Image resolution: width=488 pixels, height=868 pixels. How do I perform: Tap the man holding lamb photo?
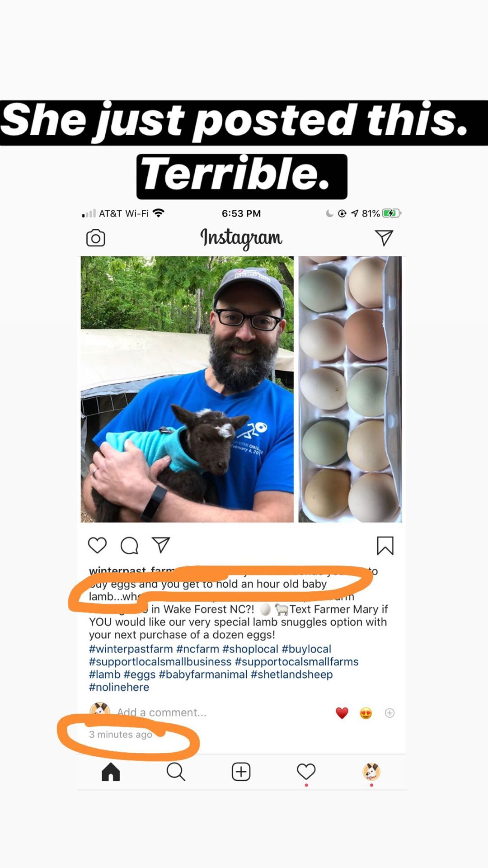187,389
